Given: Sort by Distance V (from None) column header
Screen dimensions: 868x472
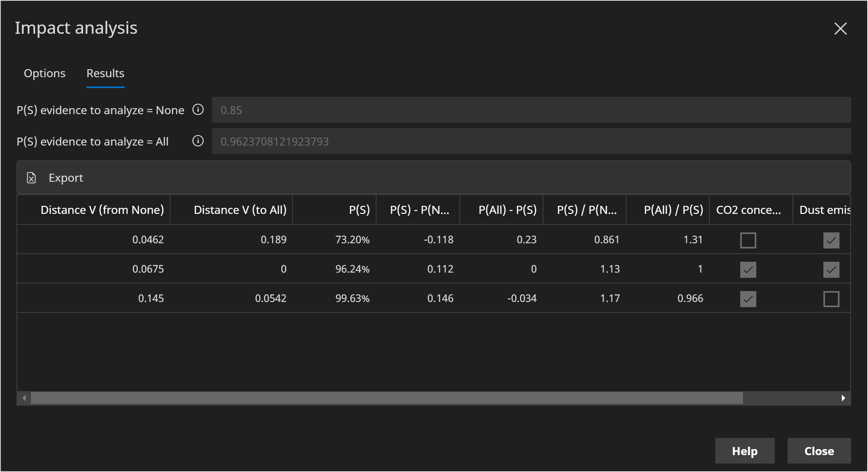Looking at the screenshot, I should 102,210.
